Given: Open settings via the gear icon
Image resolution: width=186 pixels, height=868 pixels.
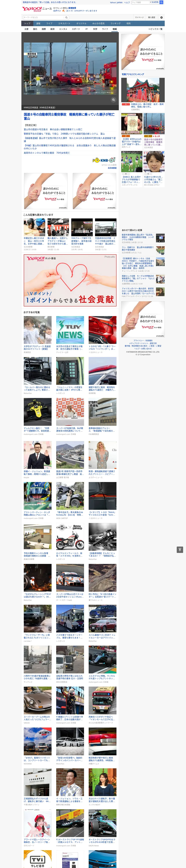Looking at the screenshot, I should point(161,17).
